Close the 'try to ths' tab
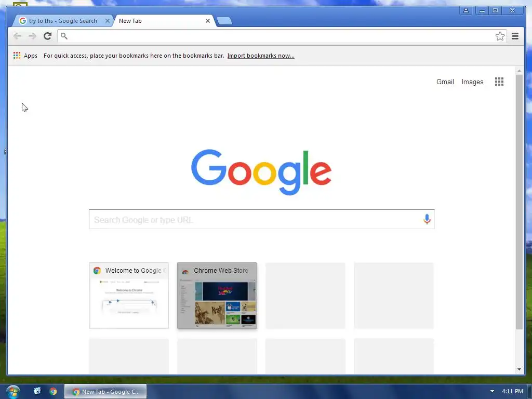Screen dimensions: 532x399 coord(107,21)
